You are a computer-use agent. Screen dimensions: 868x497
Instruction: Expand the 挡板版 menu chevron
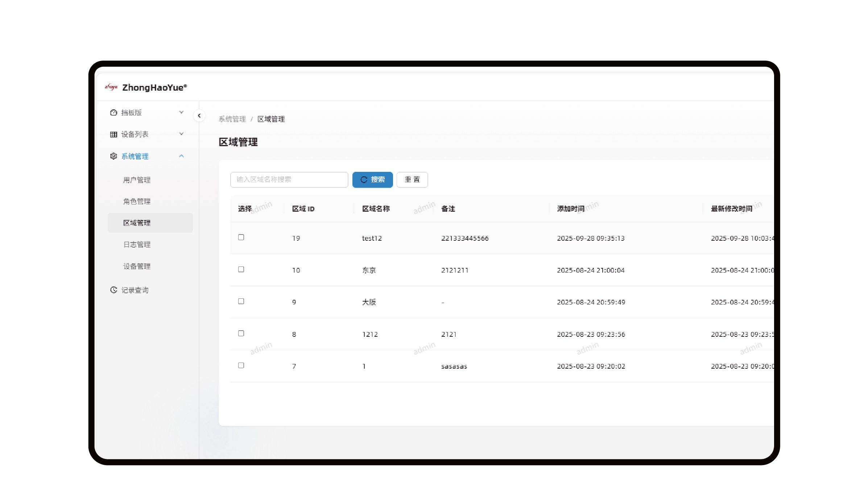point(181,112)
